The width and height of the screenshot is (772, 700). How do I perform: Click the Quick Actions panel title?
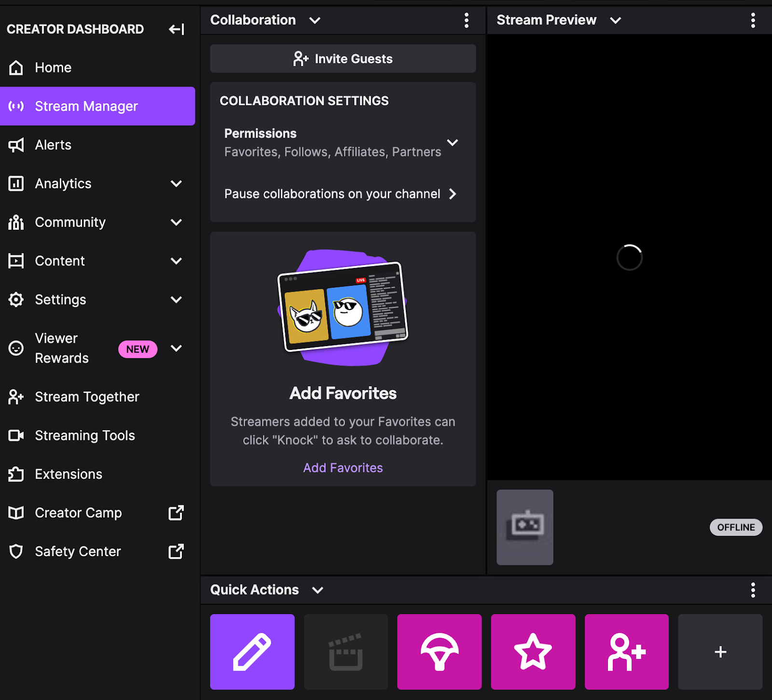[255, 589]
